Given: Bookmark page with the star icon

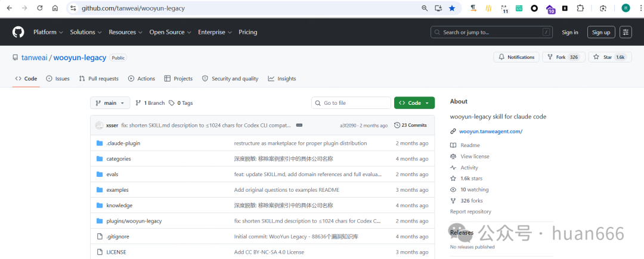Looking at the screenshot, I should coord(452,8).
